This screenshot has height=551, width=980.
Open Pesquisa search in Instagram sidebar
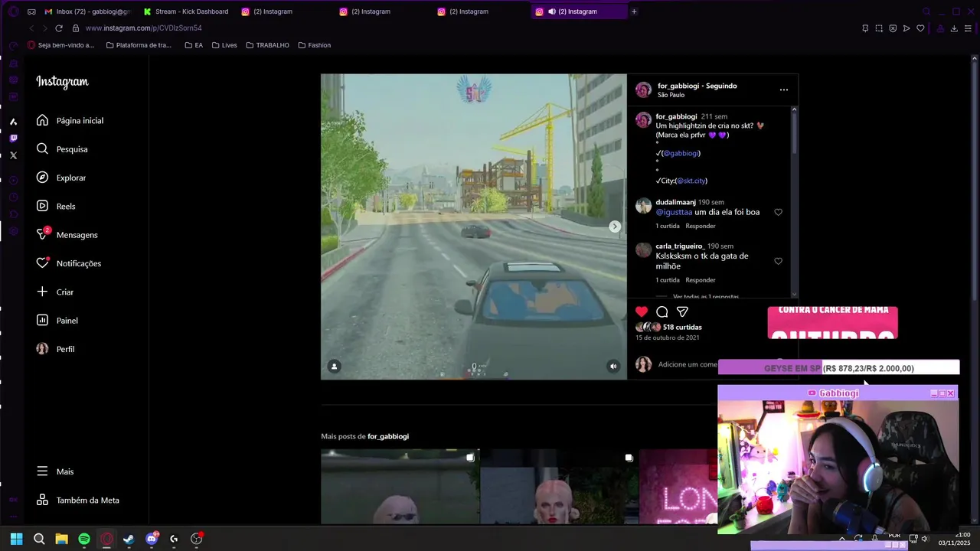[62, 149]
